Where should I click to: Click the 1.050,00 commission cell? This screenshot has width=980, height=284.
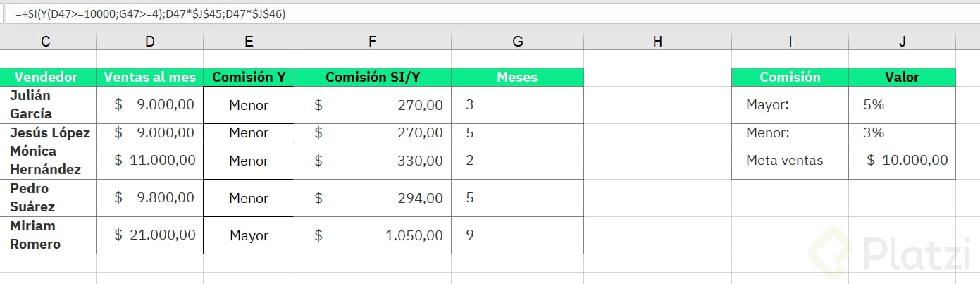(x=372, y=235)
